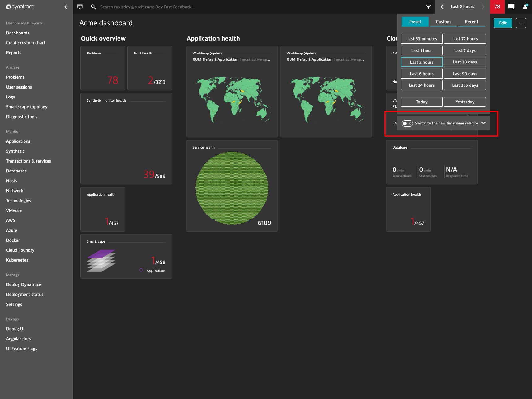
Task: Select the Today preset
Action: pos(422,102)
